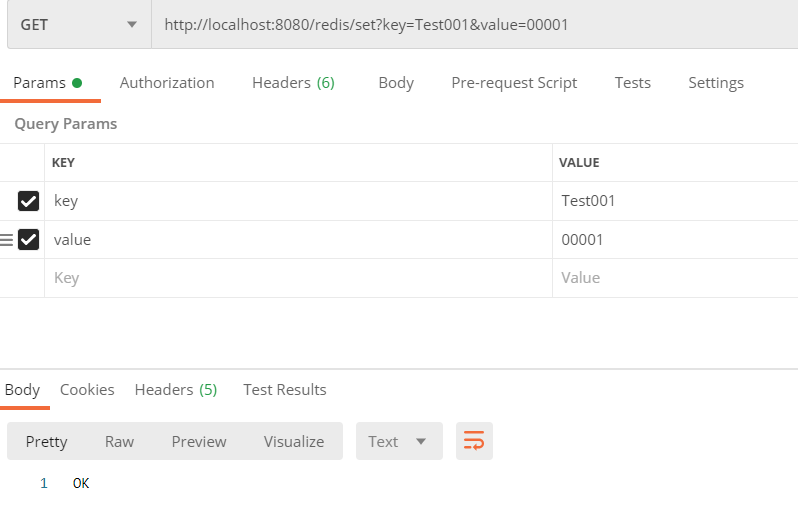The width and height of the screenshot is (798, 514).
Task: Open the Test Results tab
Action: 284,390
